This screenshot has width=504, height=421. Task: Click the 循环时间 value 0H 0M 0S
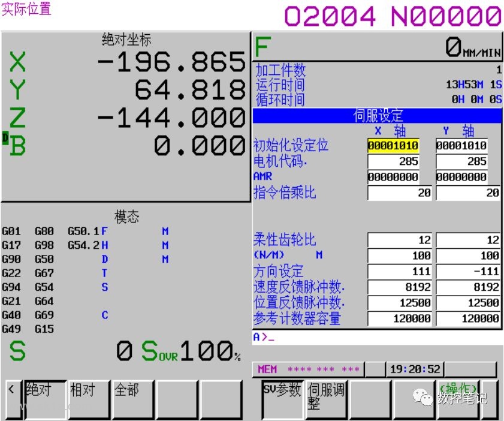(476, 100)
